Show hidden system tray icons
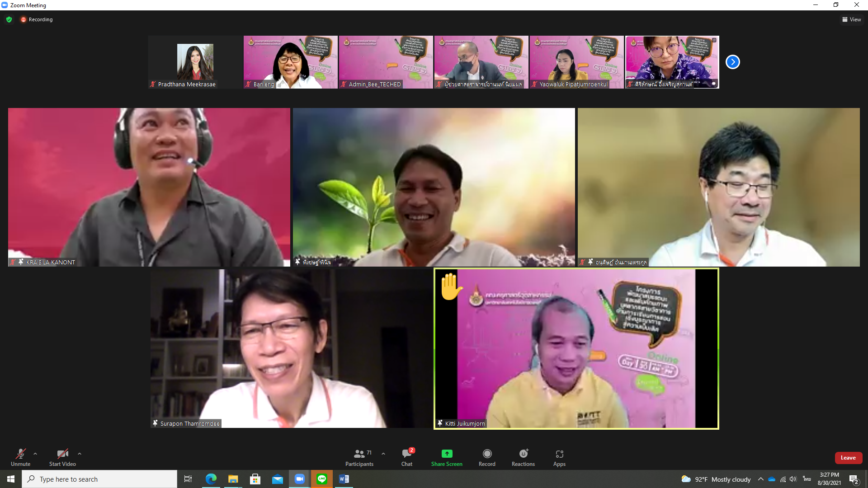The height and width of the screenshot is (488, 868). point(760,479)
